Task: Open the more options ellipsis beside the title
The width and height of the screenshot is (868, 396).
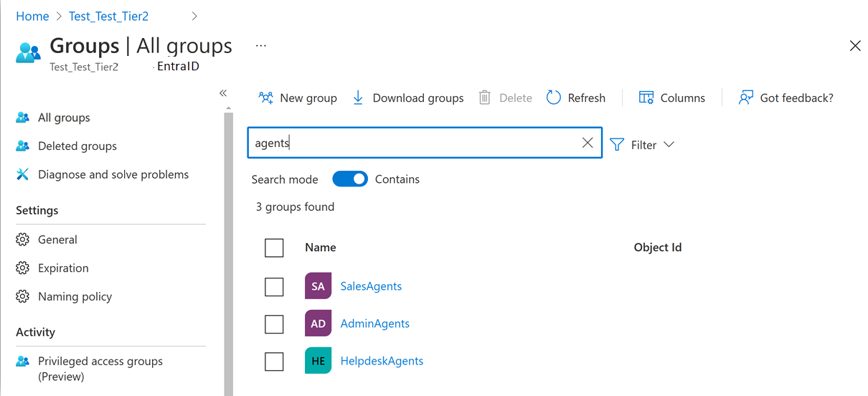Action: pos(261,46)
